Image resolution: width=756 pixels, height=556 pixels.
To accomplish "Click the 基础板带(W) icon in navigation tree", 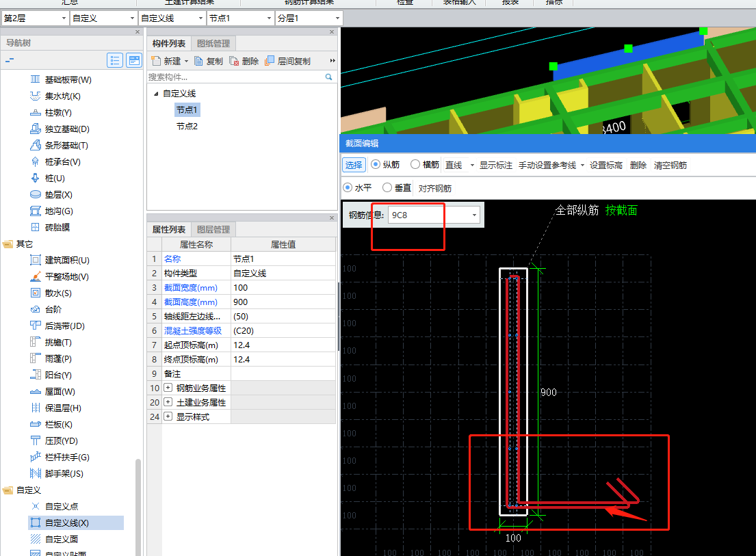I will [35, 79].
